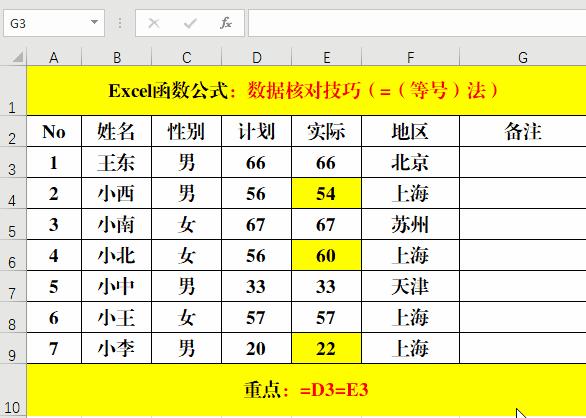Click the formula bar vertical dots handle
586x418 pixels.
(x=120, y=23)
